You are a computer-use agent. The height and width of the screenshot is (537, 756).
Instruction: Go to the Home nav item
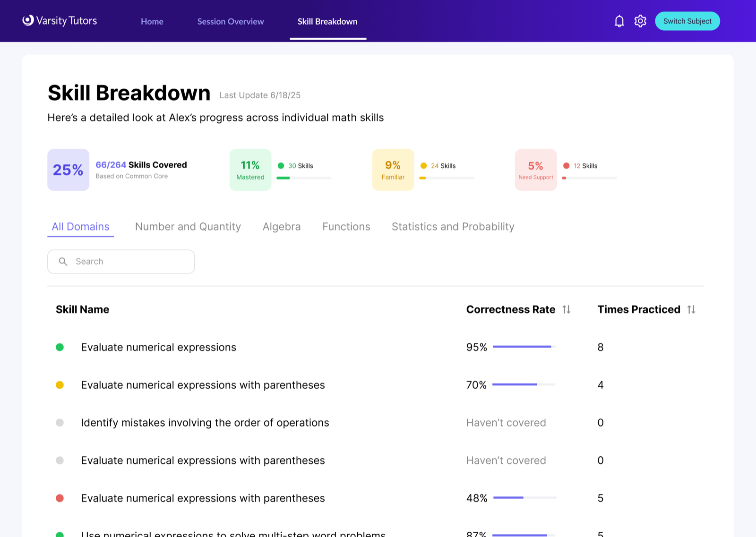click(152, 22)
